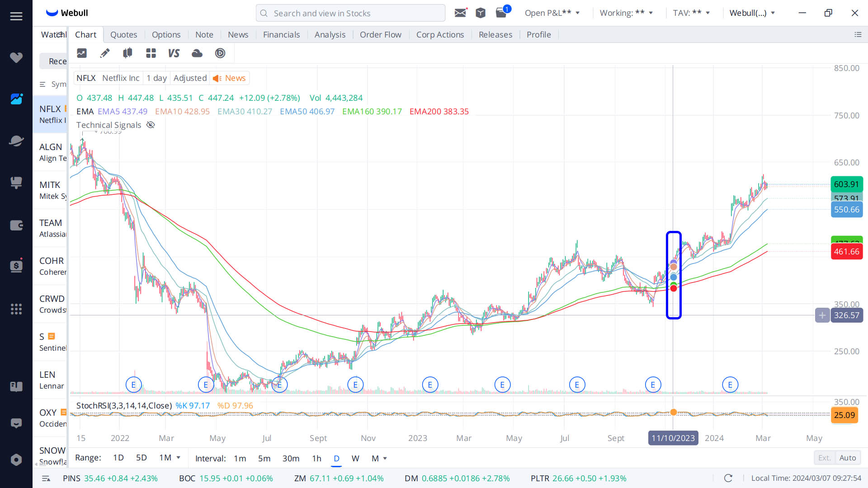The height and width of the screenshot is (488, 868).
Task: Open the replay playback icon
Action: click(x=220, y=53)
